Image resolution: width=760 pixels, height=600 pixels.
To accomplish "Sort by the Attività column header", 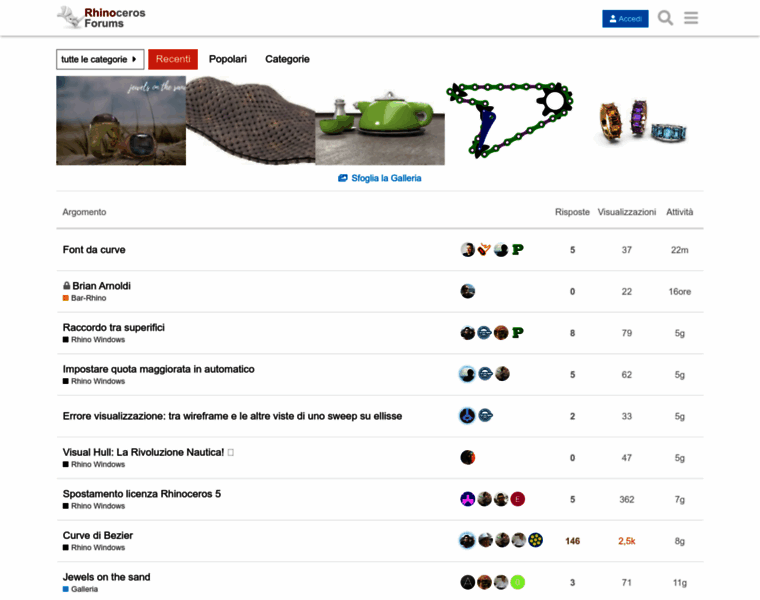I will pyautogui.click(x=679, y=212).
